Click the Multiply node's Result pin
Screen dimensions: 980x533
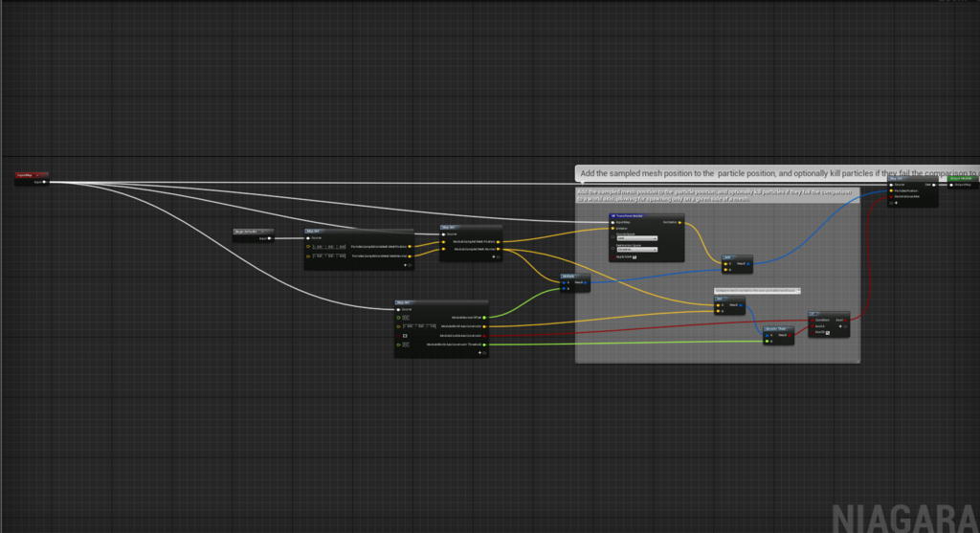pyautogui.click(x=586, y=282)
